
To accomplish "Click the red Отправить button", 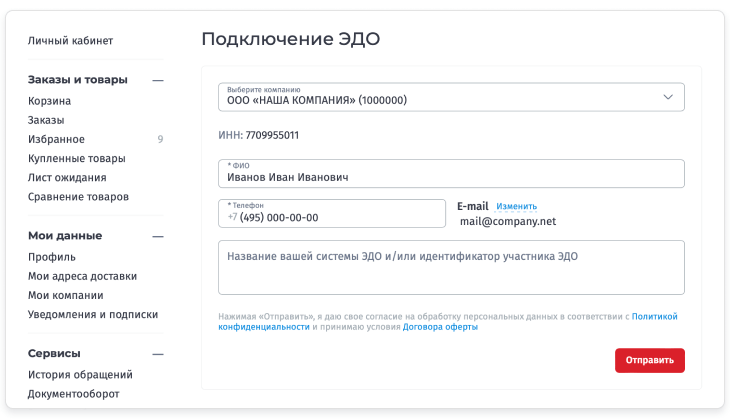I will [649, 360].
